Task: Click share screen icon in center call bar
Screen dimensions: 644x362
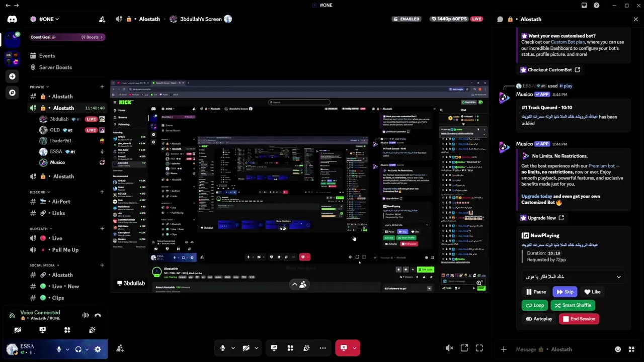Action: [x=274, y=348]
